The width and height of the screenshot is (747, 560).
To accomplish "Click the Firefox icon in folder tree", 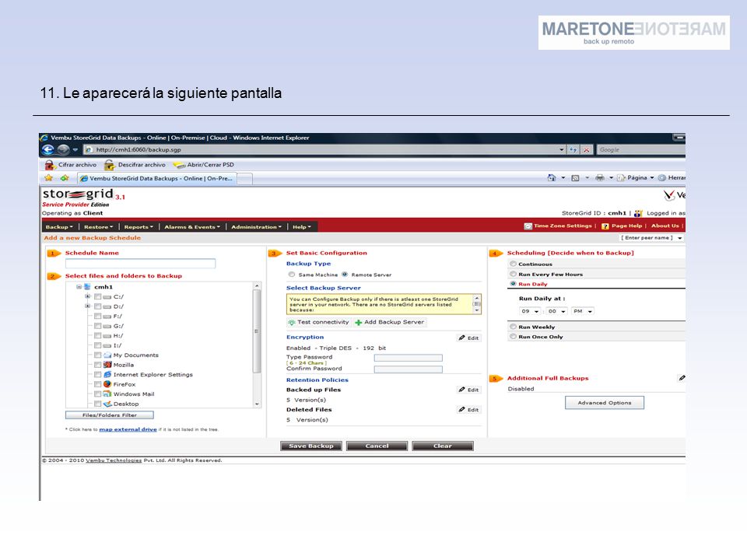I will click(x=107, y=384).
